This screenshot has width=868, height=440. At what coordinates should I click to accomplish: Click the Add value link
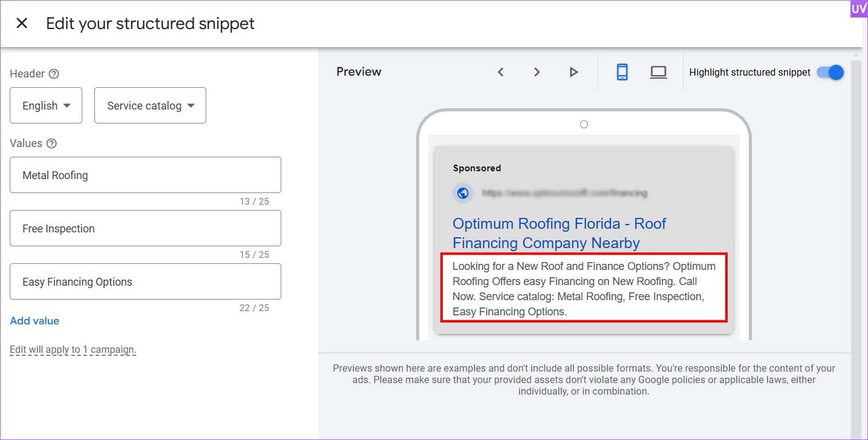click(34, 321)
